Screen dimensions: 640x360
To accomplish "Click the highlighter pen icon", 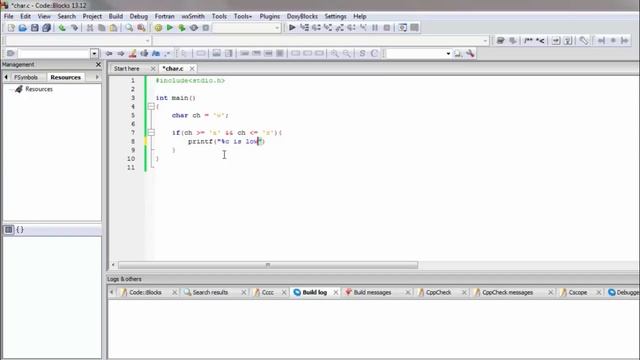I will pos(133,53).
